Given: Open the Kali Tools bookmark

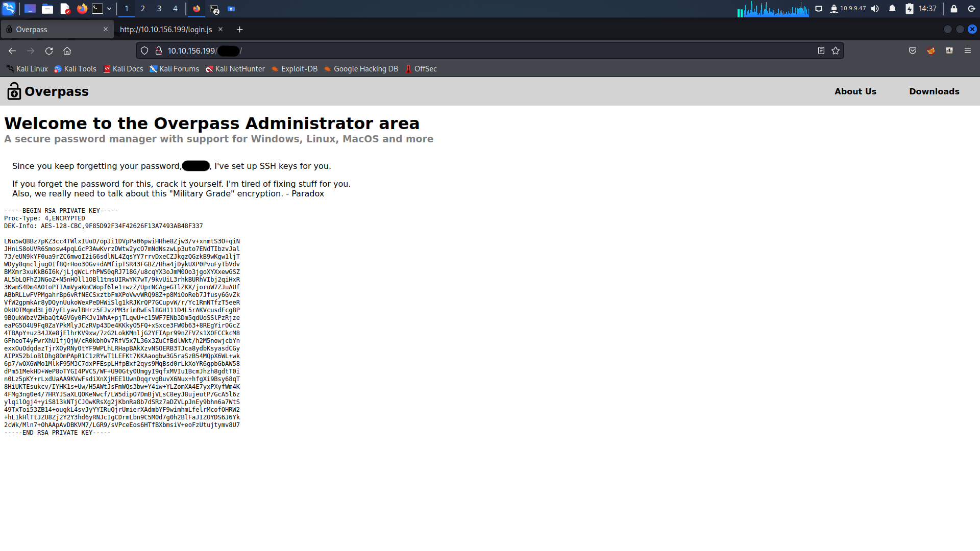Looking at the screenshot, I should [75, 69].
